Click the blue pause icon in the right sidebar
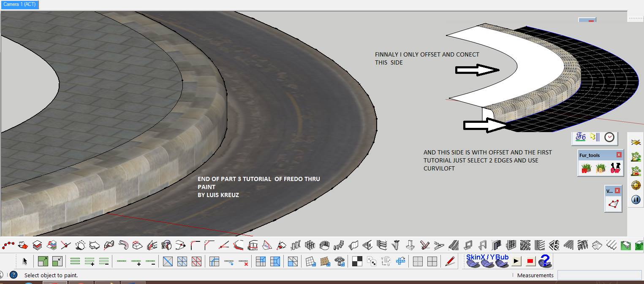644x284 pixels. click(636, 200)
